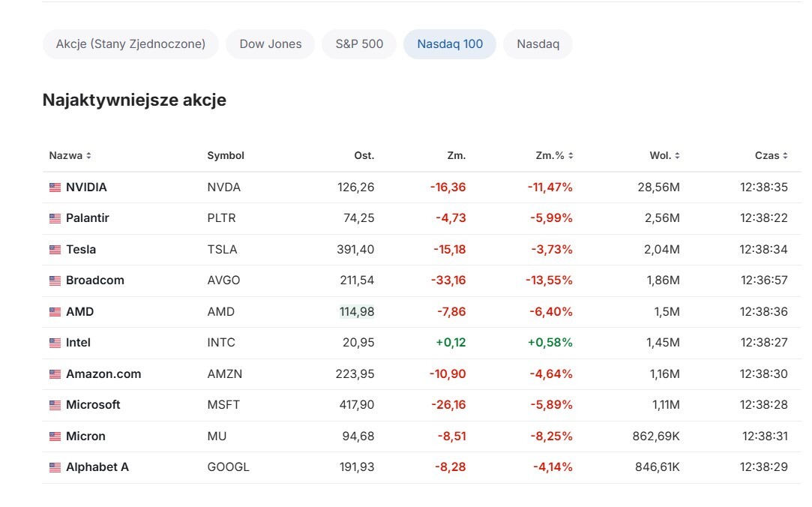
Task: Open the NVIDIA stock link
Action: [86, 187]
